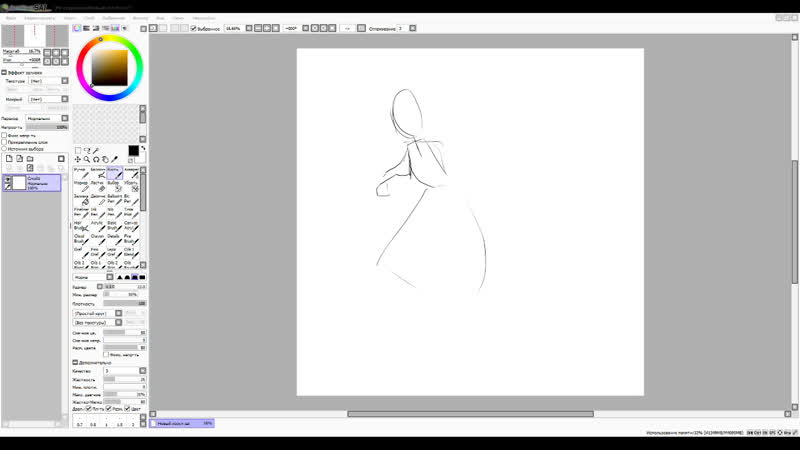Select the Слой1 layer entry
This screenshot has width=800, height=450.
[32, 183]
